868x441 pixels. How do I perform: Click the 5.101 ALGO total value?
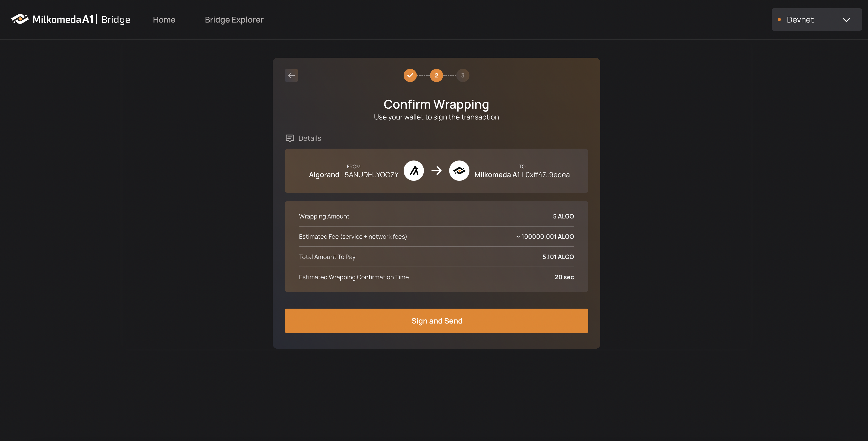[558, 257]
